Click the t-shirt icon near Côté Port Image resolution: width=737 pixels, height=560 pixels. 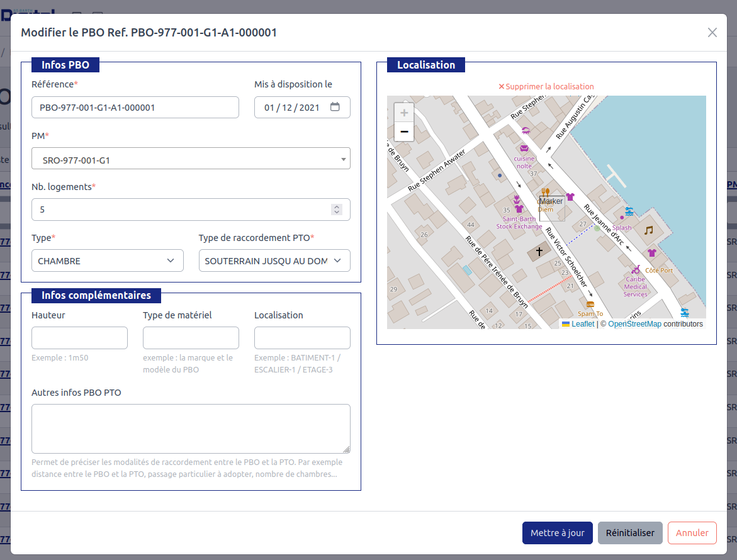tap(652, 252)
